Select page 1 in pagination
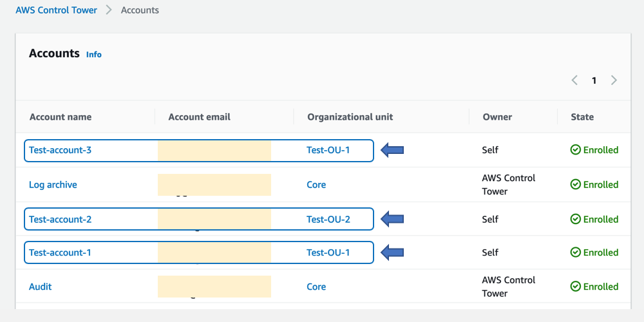 pyautogui.click(x=594, y=80)
